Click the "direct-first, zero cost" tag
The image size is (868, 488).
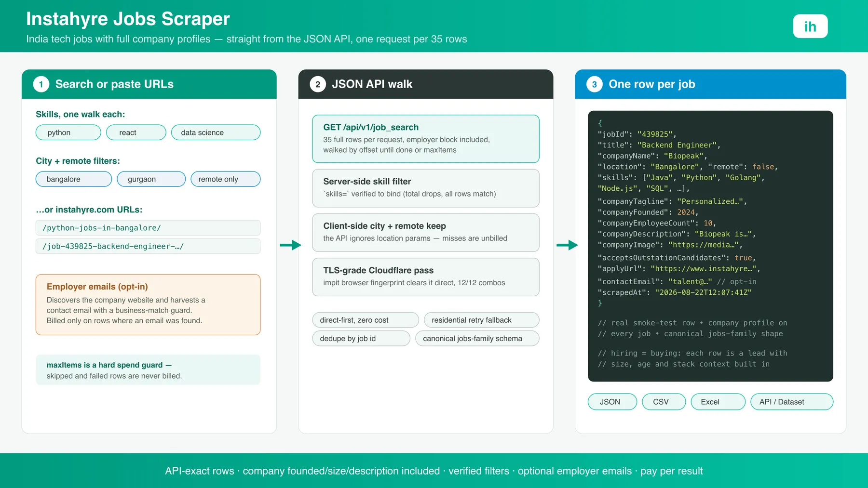[366, 320]
